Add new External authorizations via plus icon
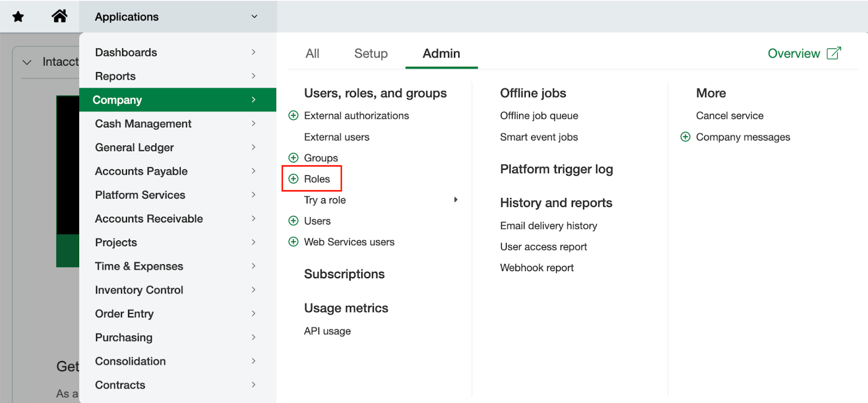The width and height of the screenshot is (868, 403). point(293,116)
